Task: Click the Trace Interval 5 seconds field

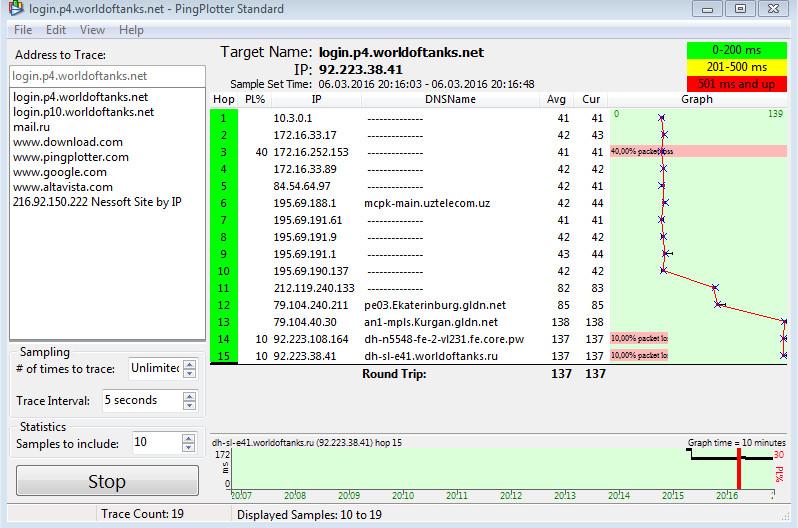Action: [142, 400]
